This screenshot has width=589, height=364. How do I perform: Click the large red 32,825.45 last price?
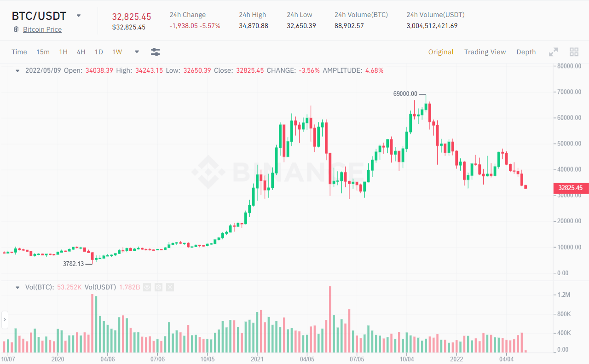coord(132,17)
